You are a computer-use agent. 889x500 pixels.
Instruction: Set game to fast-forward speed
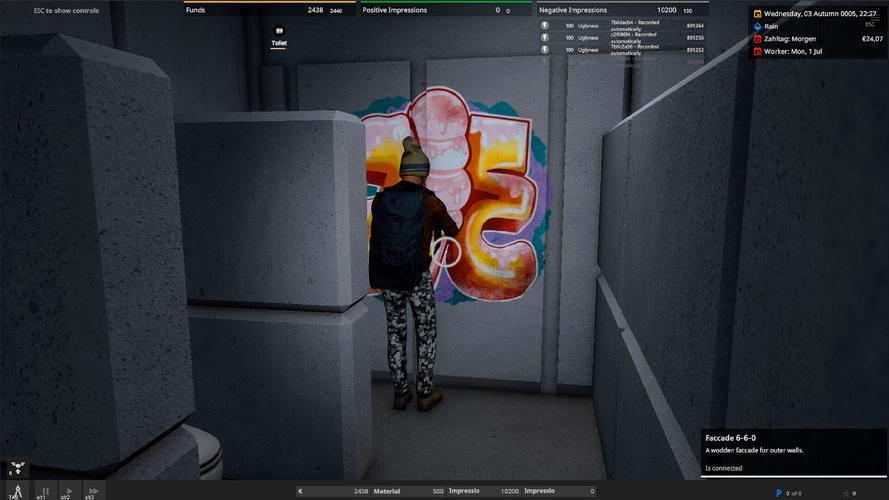[x=92, y=490]
